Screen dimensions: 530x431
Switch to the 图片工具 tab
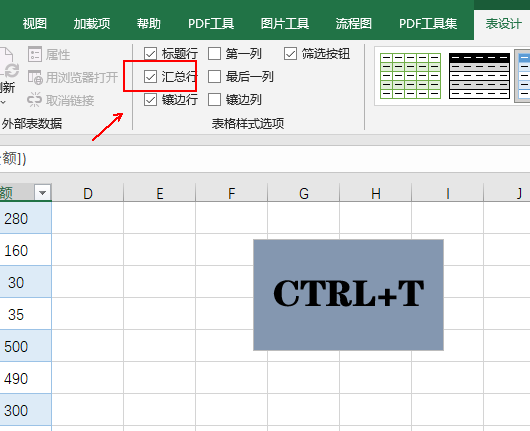[285, 24]
